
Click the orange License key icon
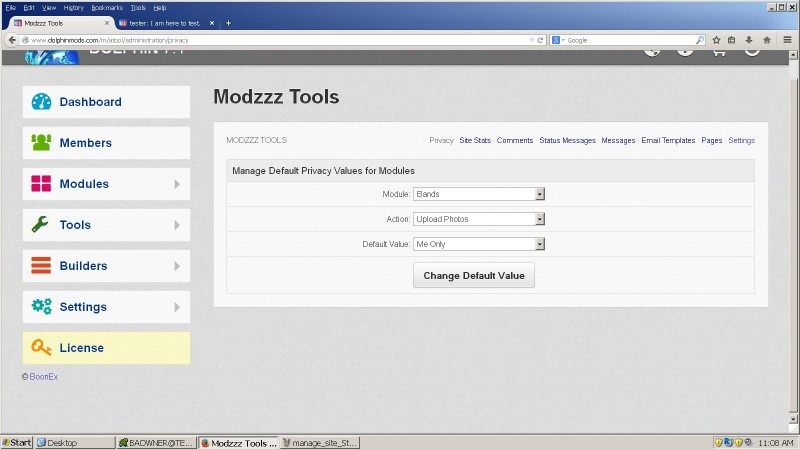[41, 347]
